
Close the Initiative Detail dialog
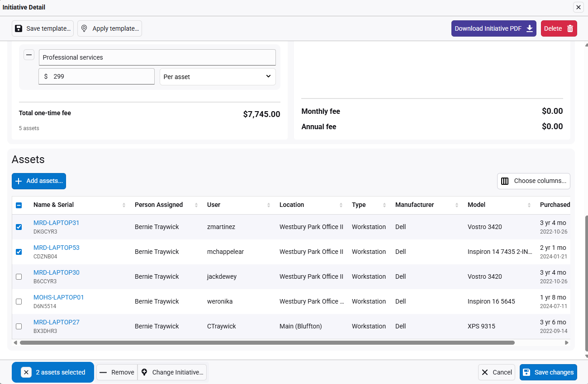578,7
